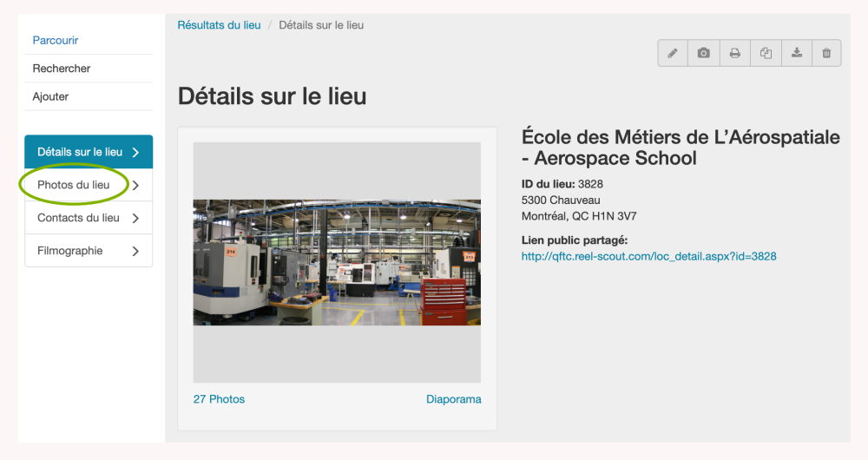Click the ID du lieu 3828 text

562,184
